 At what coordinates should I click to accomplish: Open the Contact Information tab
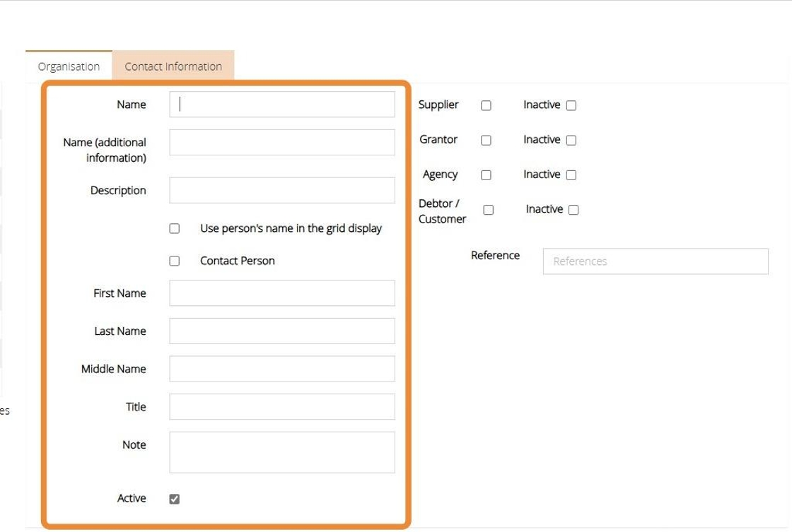click(173, 66)
